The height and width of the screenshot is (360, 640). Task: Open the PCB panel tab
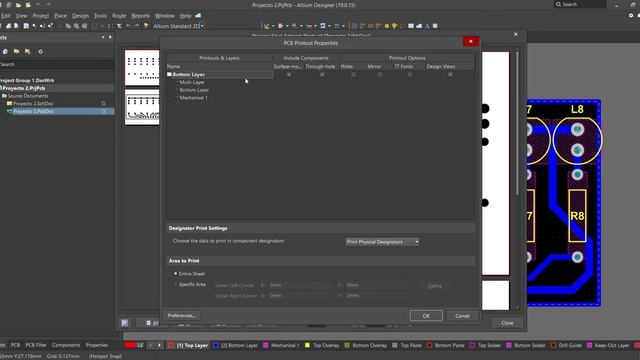15,345
